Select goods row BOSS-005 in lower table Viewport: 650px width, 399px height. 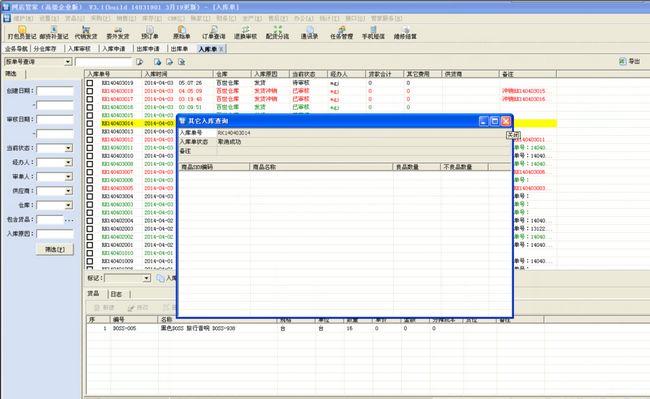coord(315,328)
